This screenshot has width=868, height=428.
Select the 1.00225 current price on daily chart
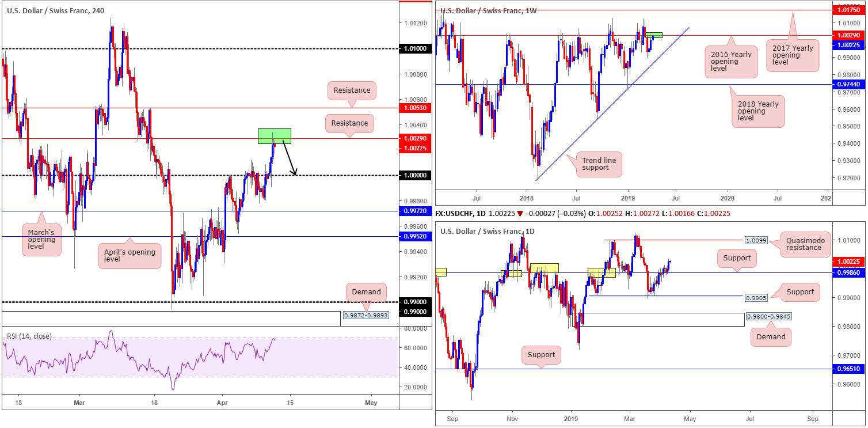[x=849, y=261]
